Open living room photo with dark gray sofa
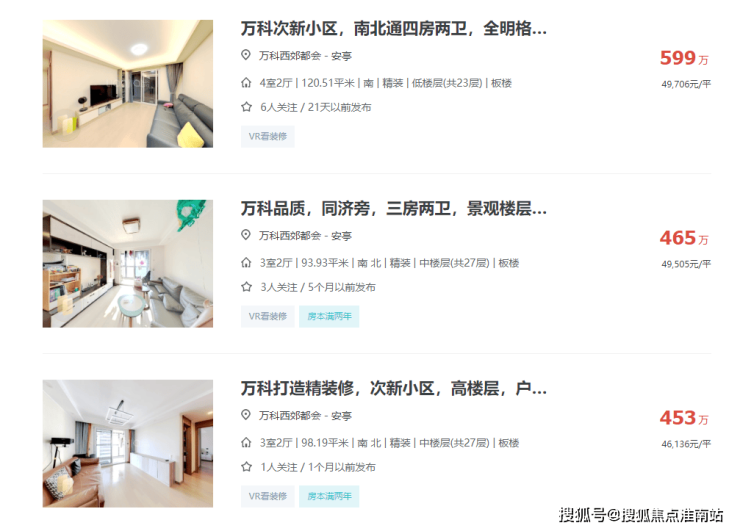 pos(128,84)
